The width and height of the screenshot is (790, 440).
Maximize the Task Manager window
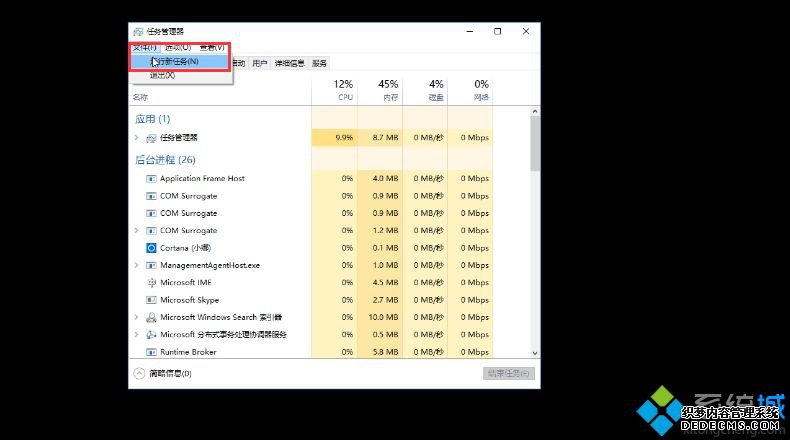click(x=498, y=31)
